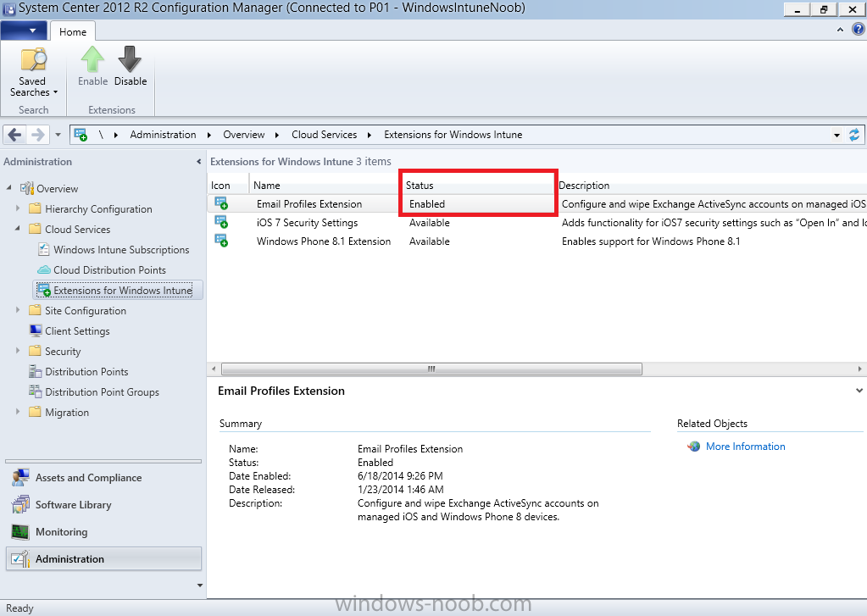Viewport: 867px width, 616px height.
Task: Open the blue application menu button
Action: pos(24,31)
